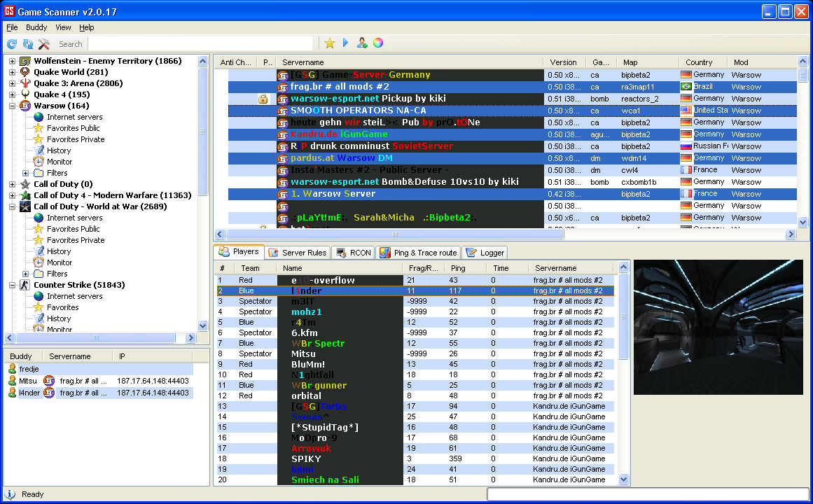Click the map preview thumbnail image
Screen dimensions: 813x504
pyautogui.click(x=718, y=327)
